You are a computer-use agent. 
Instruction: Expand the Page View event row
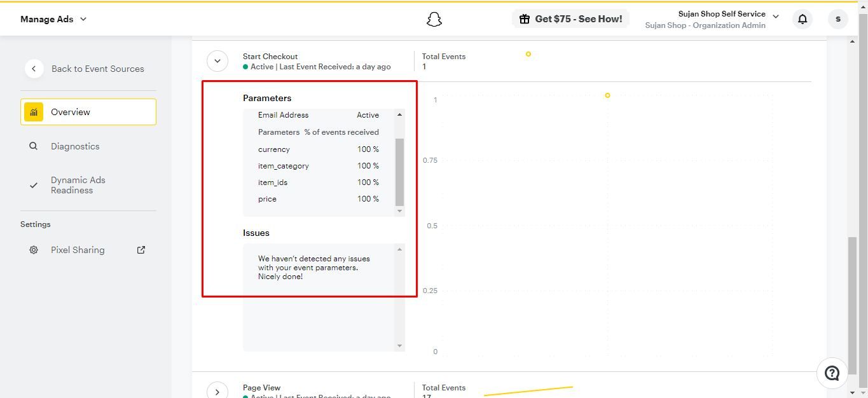point(217,392)
